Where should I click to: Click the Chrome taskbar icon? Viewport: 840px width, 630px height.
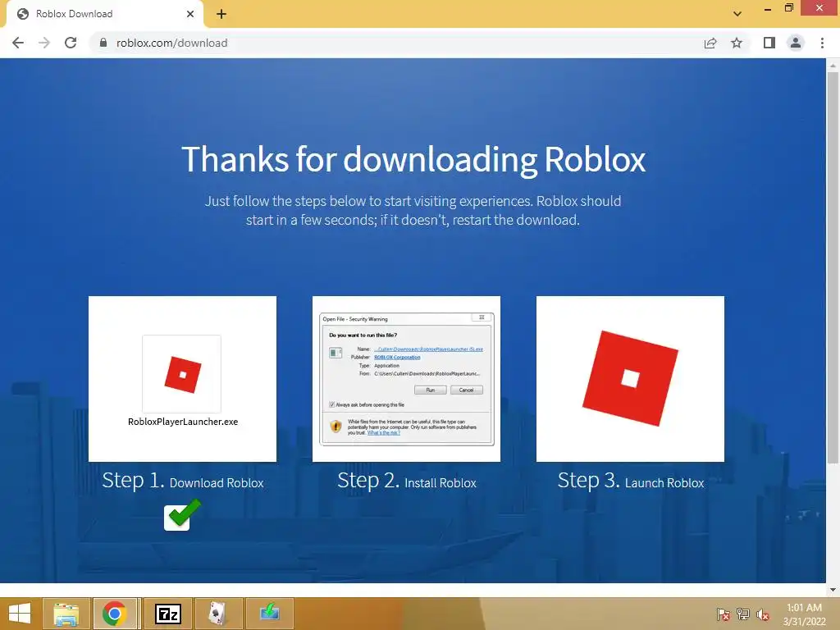coord(115,614)
